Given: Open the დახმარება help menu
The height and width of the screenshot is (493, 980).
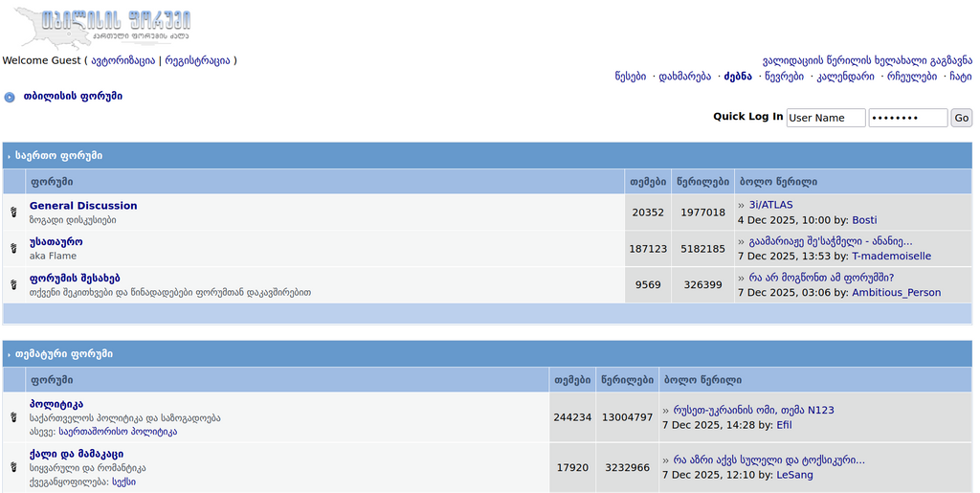Looking at the screenshot, I should [x=684, y=77].
